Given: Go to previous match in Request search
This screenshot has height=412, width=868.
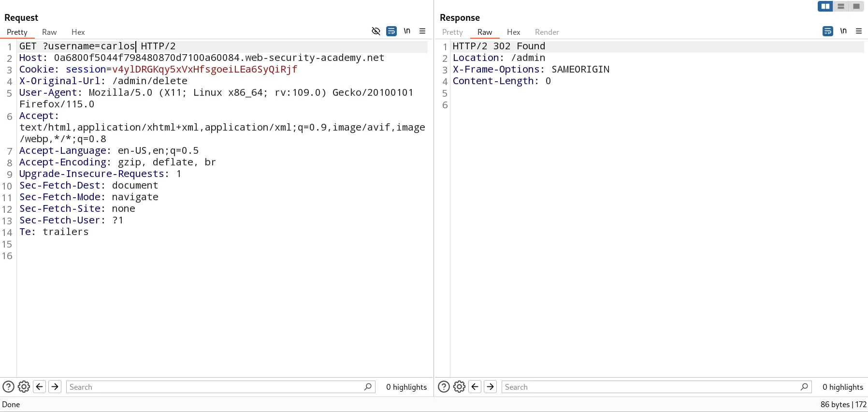Looking at the screenshot, I should click(40, 387).
